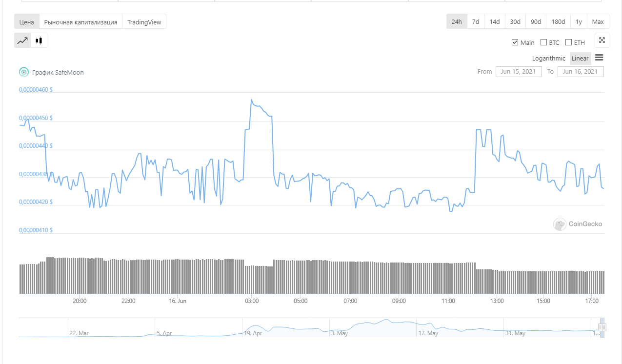Open chart hamburger export menu
The image size is (622, 364).
pos(599,58)
